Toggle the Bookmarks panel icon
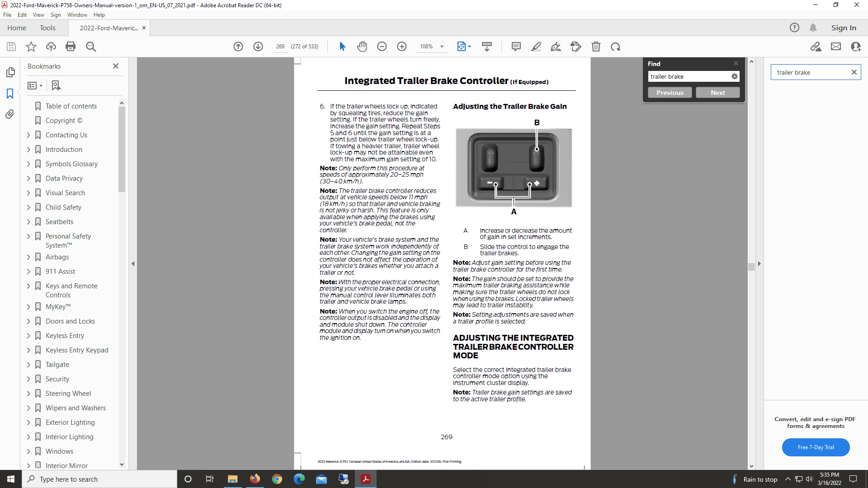The image size is (868, 488). coord(10,94)
